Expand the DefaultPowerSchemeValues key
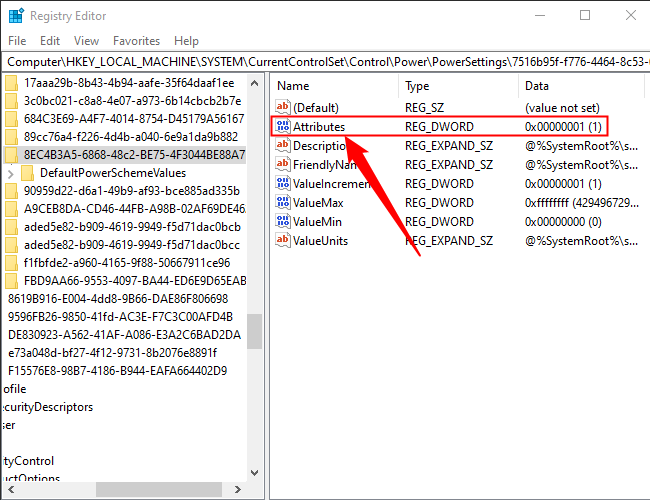 [11, 174]
